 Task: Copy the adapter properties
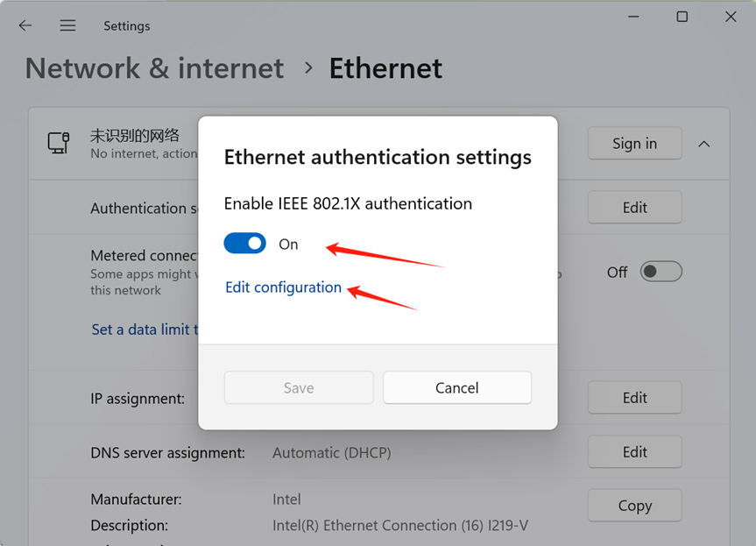(x=634, y=506)
